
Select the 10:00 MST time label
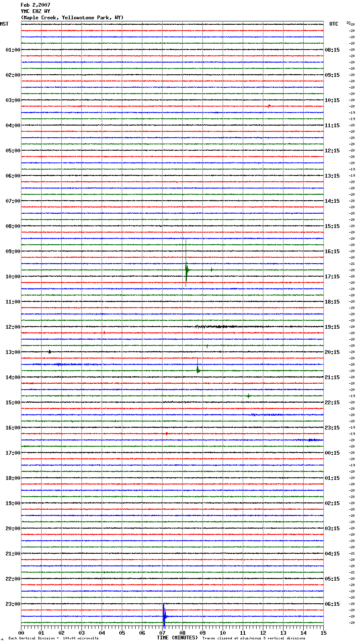[x=13, y=277]
